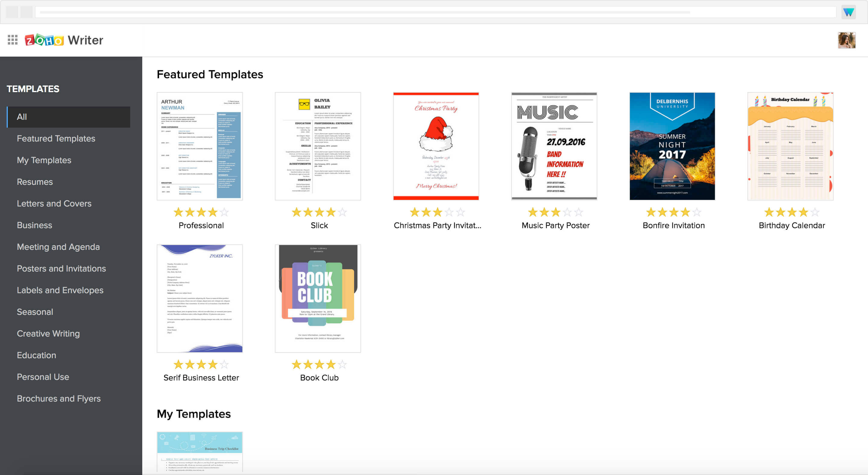
Task: Open the Birthday Calendar template preview
Action: pyautogui.click(x=790, y=146)
